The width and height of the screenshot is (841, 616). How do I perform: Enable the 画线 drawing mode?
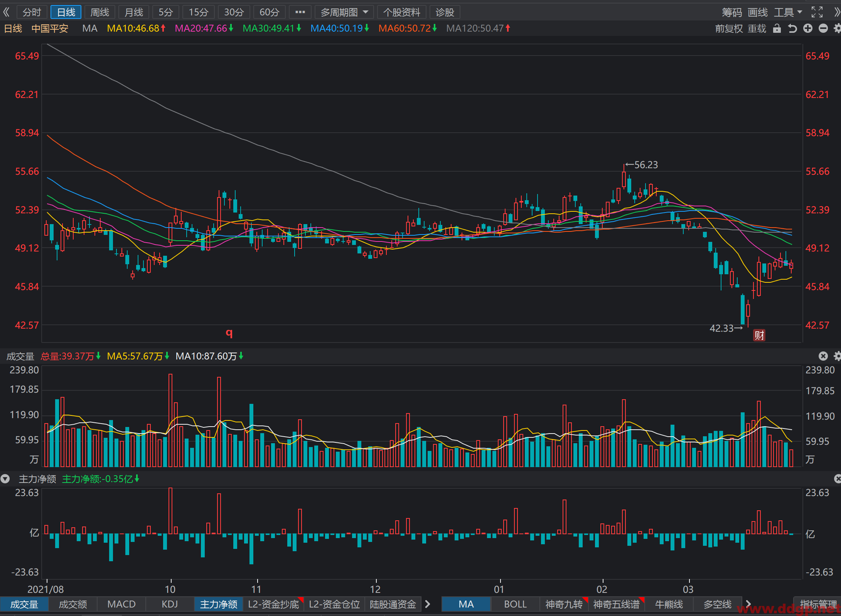[758, 12]
